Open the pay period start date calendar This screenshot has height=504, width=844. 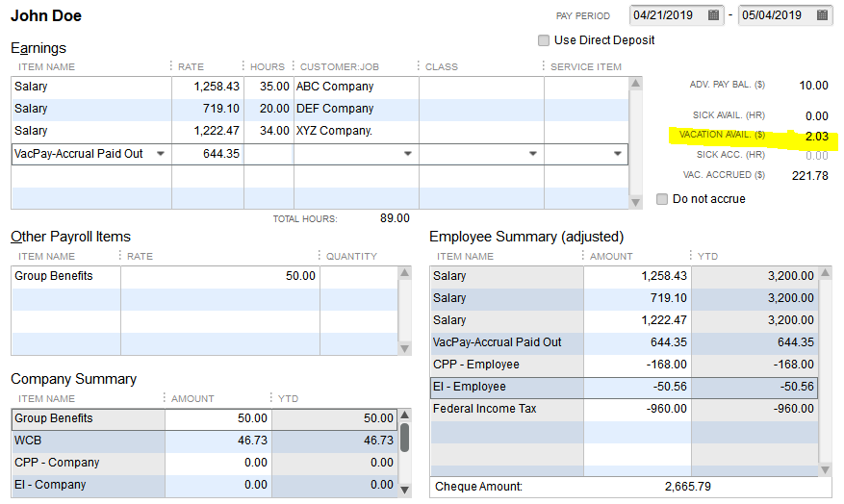714,15
